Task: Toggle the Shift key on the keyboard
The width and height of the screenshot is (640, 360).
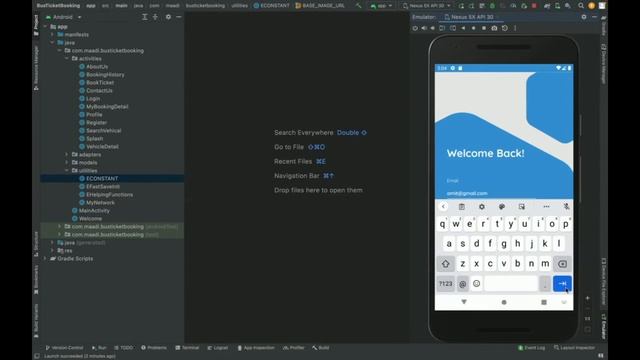Action: [445, 264]
